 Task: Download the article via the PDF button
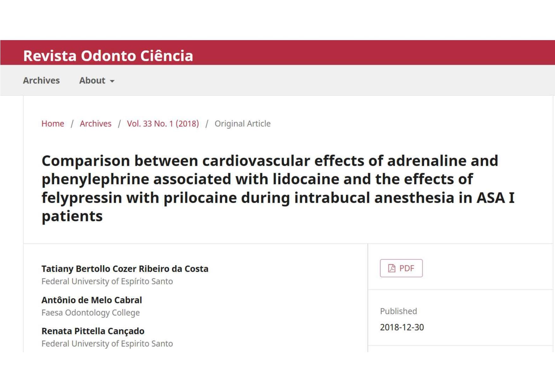(401, 268)
